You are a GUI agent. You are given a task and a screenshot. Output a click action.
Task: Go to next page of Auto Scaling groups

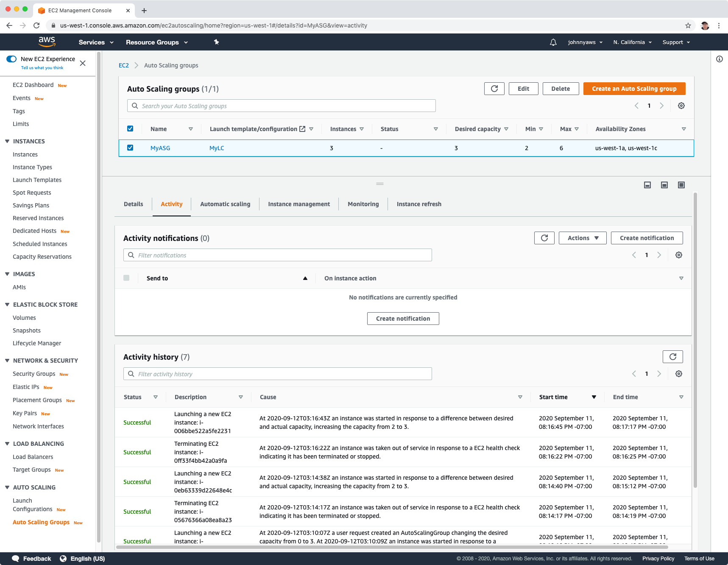(662, 106)
